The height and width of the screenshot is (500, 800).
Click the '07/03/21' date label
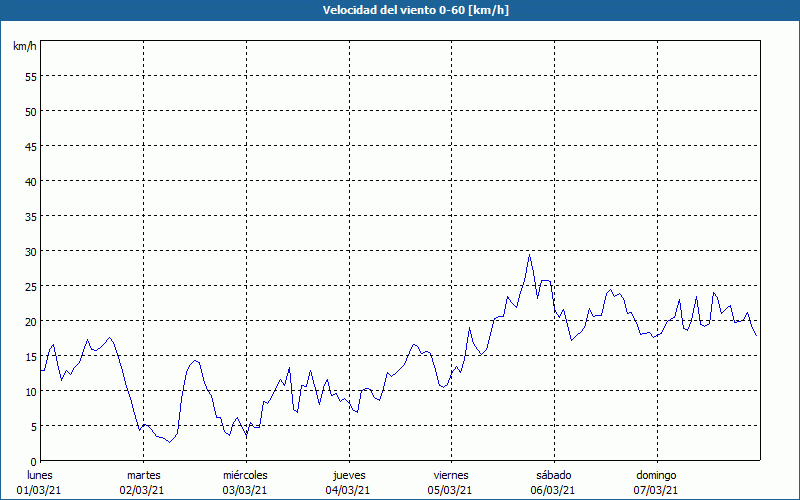click(x=656, y=490)
